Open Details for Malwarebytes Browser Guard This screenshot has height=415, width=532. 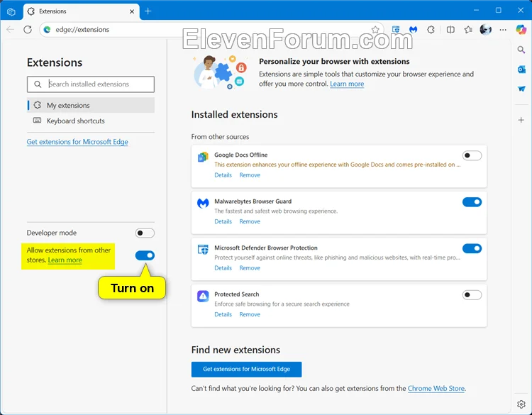pos(223,221)
